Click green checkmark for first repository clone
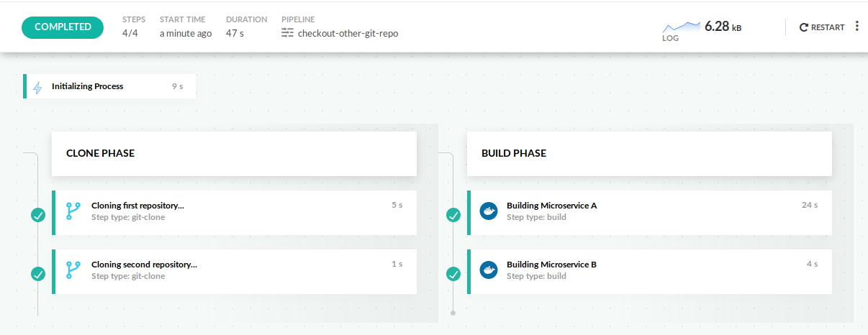 pyautogui.click(x=38, y=215)
